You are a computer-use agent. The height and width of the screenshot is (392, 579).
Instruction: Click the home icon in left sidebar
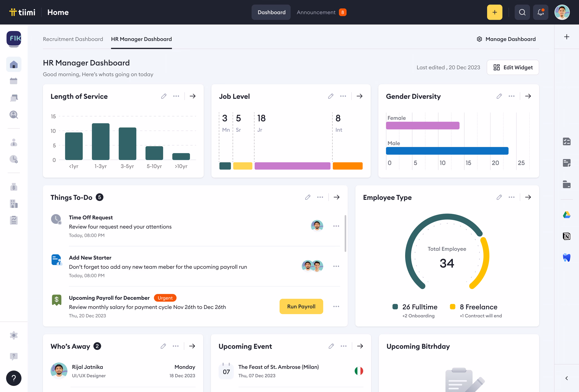[x=14, y=65]
